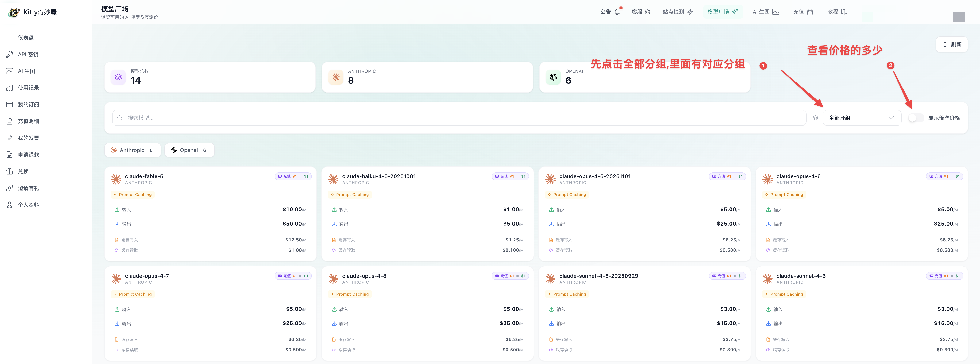The width and height of the screenshot is (980, 364).
Task: Open 充值 in the top navigation
Action: 803,12
